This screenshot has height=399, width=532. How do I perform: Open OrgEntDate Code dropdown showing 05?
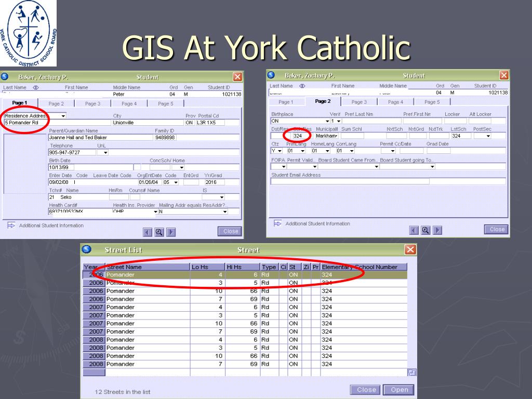coord(176,182)
